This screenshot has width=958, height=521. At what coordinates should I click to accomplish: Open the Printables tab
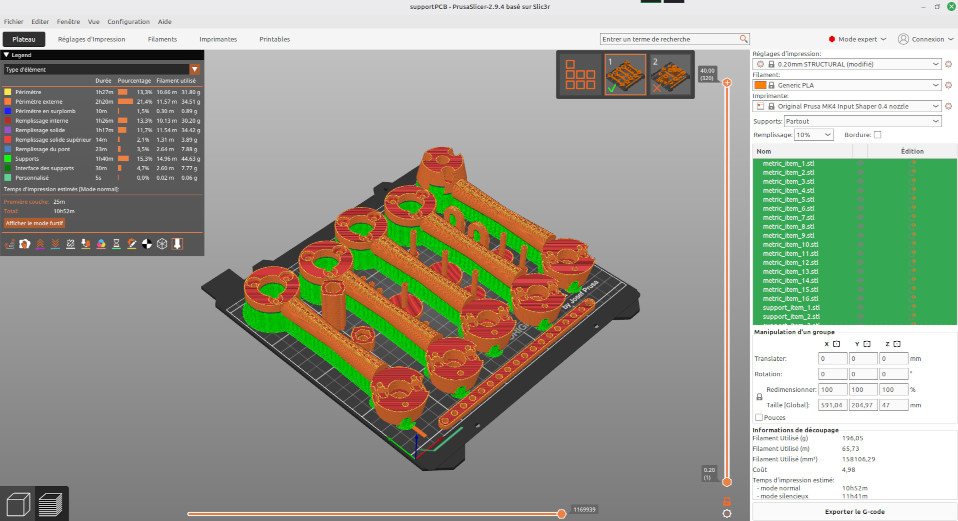tap(275, 39)
